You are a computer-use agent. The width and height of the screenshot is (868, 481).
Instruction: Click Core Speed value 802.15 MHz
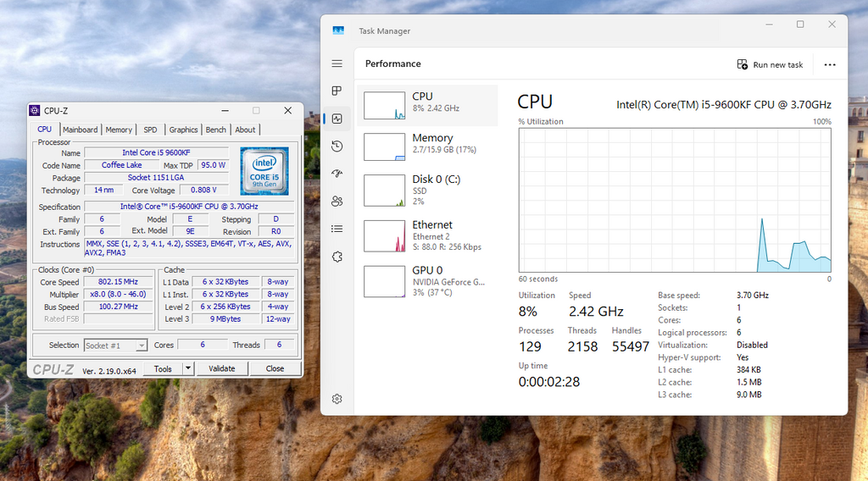(x=118, y=282)
